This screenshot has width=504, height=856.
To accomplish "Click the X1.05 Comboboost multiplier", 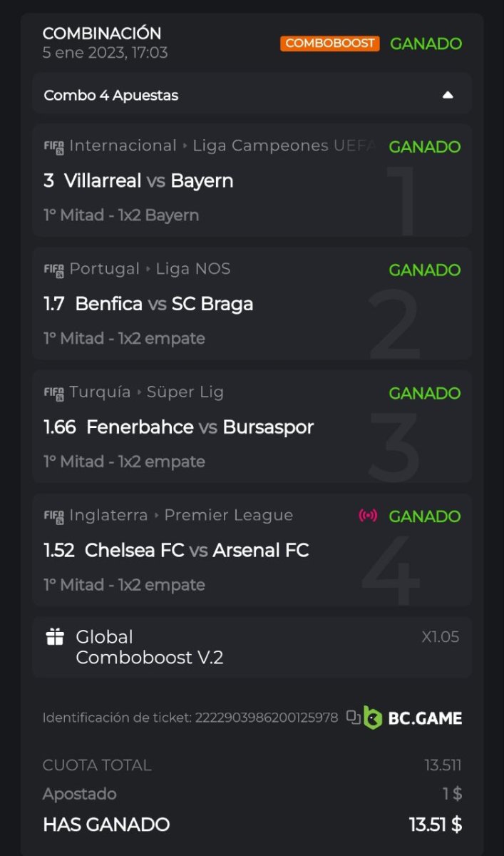I will click(440, 637).
